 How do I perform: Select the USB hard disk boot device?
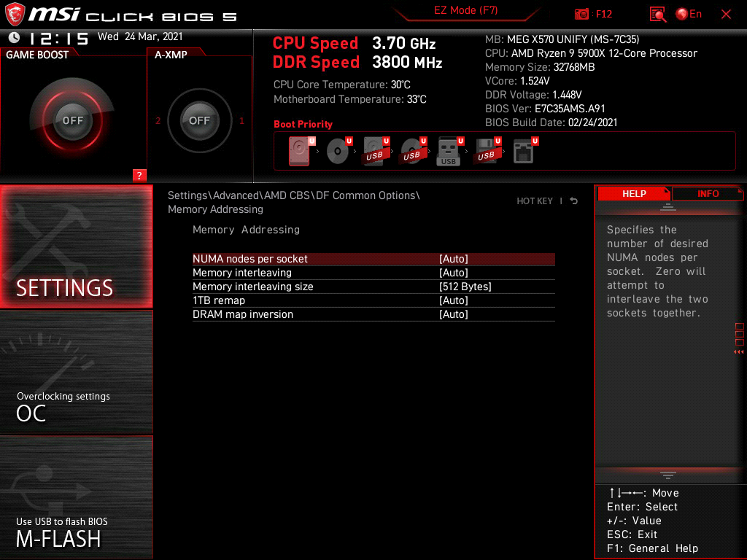coord(376,151)
